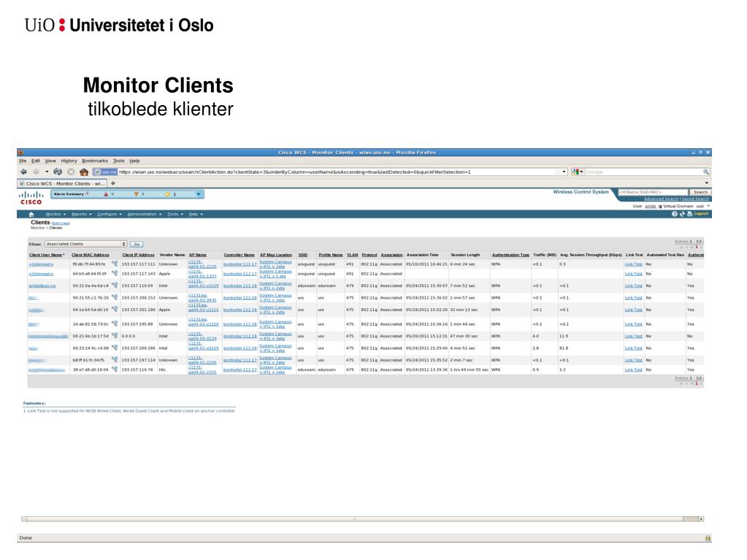Sort by Client MAC Address column header
747x560 pixels.
click(x=90, y=256)
